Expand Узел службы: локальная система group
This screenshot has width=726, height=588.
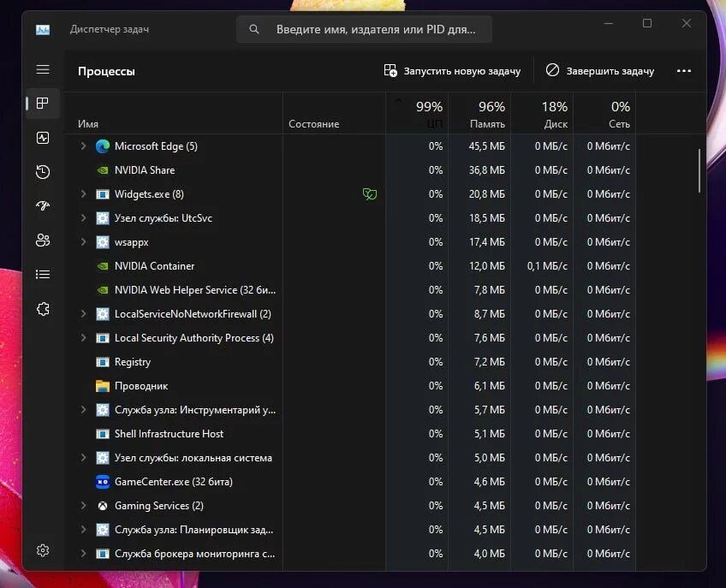83,457
